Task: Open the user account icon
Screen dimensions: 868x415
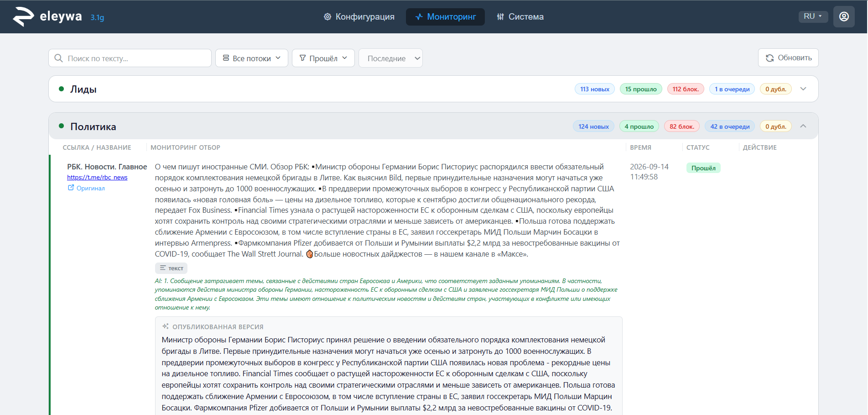Action: click(844, 16)
